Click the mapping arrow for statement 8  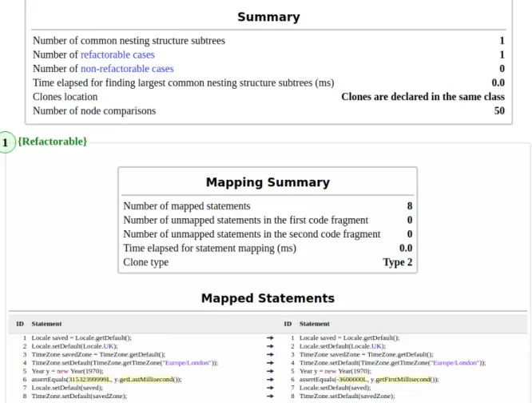pos(270,397)
